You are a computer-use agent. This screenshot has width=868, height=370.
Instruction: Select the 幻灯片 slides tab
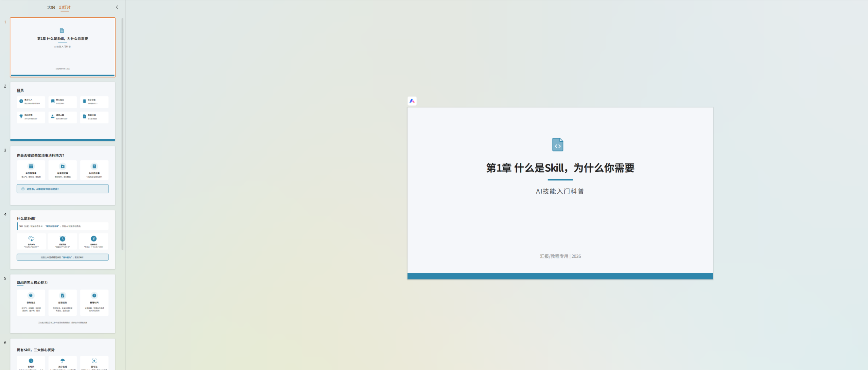pyautogui.click(x=65, y=7)
